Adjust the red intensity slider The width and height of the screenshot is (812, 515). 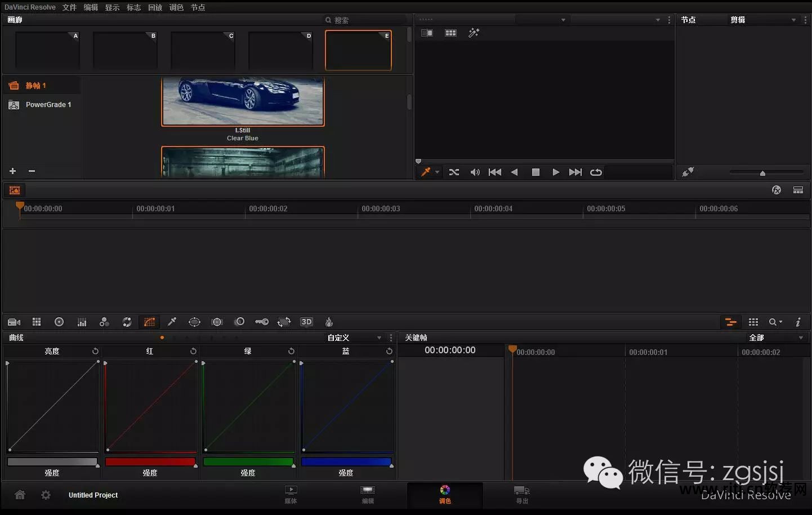click(150, 462)
